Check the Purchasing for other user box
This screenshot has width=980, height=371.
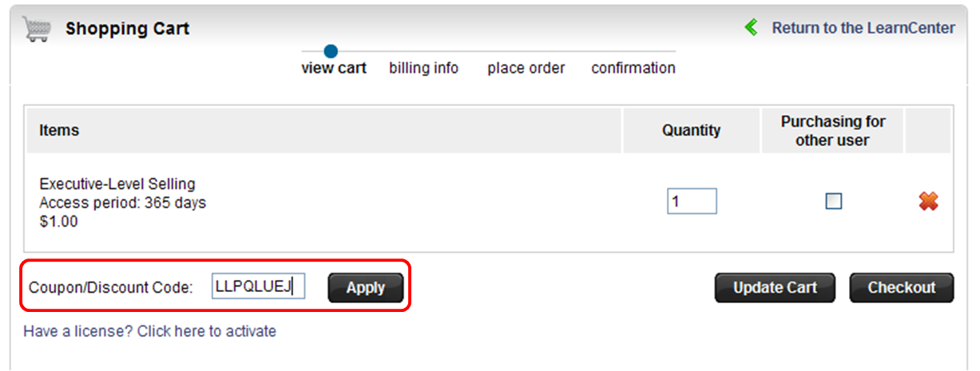point(833,201)
